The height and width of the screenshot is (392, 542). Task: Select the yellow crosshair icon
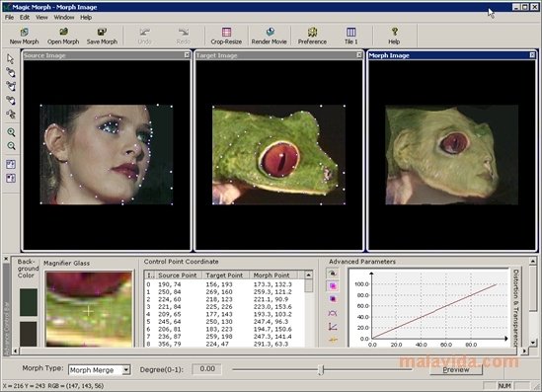pyautogui.click(x=333, y=340)
